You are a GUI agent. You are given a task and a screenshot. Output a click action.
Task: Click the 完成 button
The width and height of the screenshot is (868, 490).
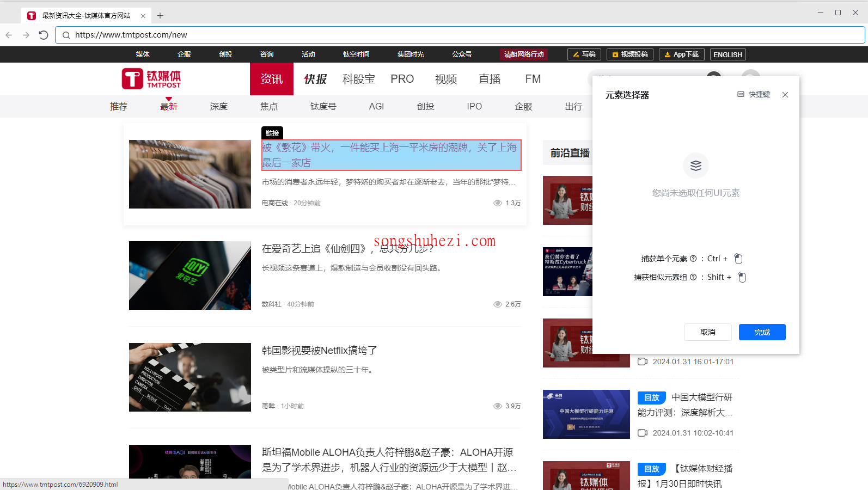point(762,332)
